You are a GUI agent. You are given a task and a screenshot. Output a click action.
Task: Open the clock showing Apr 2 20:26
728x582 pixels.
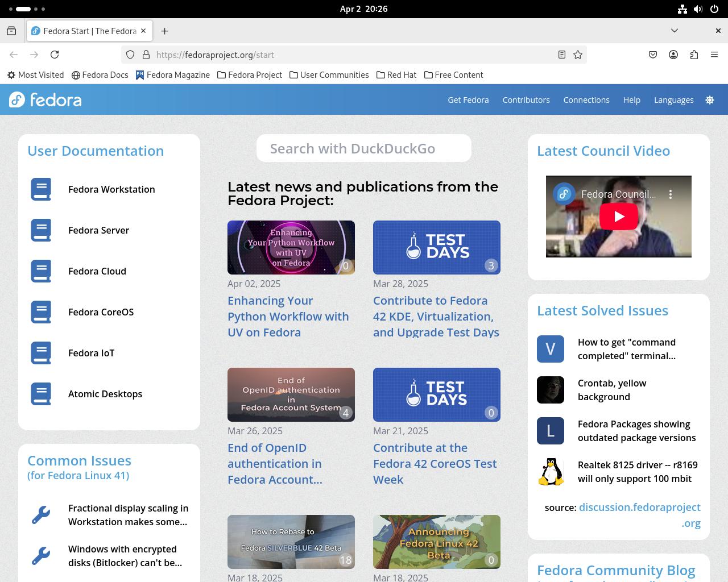[364, 9]
